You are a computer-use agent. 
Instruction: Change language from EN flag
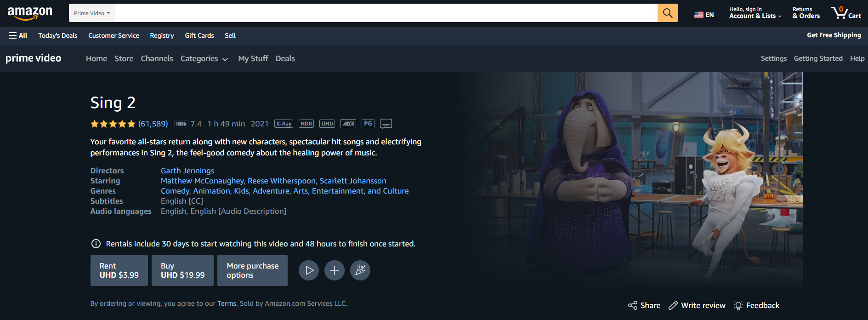703,15
